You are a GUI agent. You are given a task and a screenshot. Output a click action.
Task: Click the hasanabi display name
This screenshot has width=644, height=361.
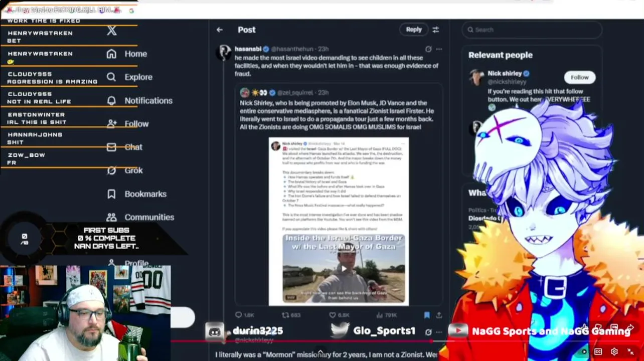[x=248, y=49]
